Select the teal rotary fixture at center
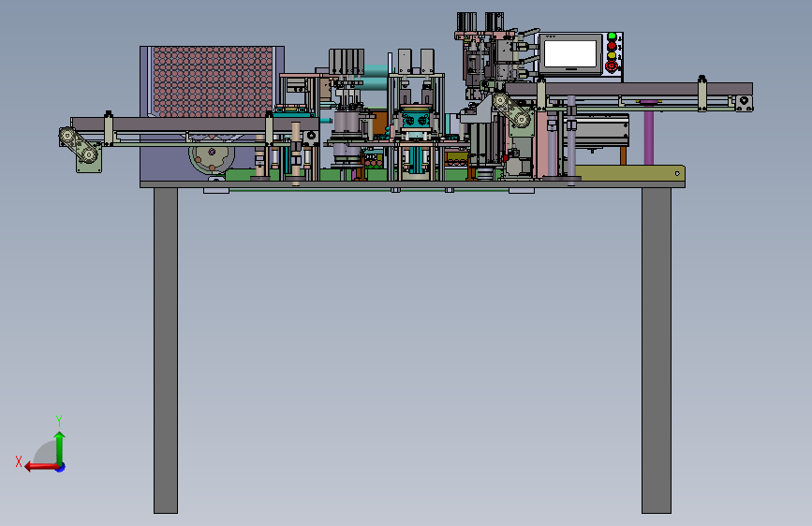812x526 pixels. [x=415, y=118]
